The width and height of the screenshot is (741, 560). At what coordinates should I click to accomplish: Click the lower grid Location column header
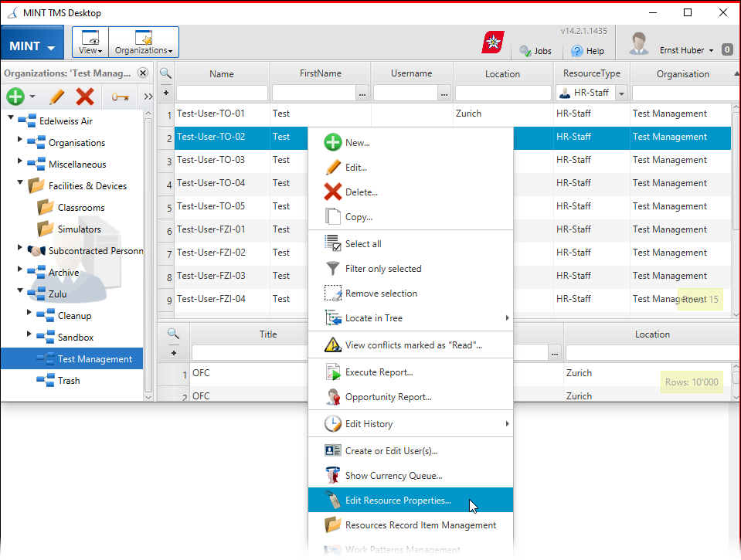(x=652, y=334)
